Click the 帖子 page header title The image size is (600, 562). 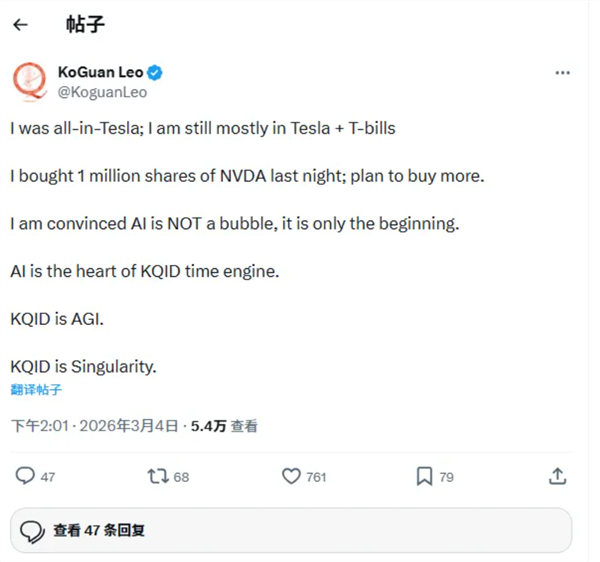(x=85, y=24)
